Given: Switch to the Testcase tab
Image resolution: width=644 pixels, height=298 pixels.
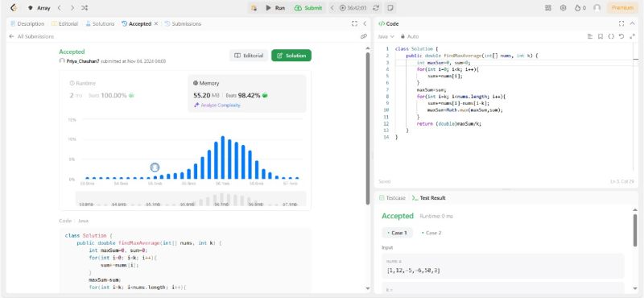Looking at the screenshot, I should pyautogui.click(x=392, y=197).
